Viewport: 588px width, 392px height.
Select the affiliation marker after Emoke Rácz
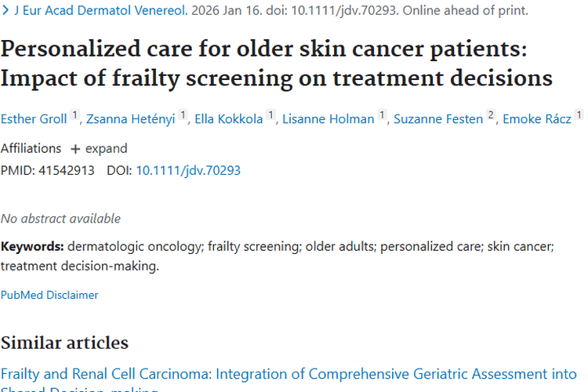tap(579, 116)
